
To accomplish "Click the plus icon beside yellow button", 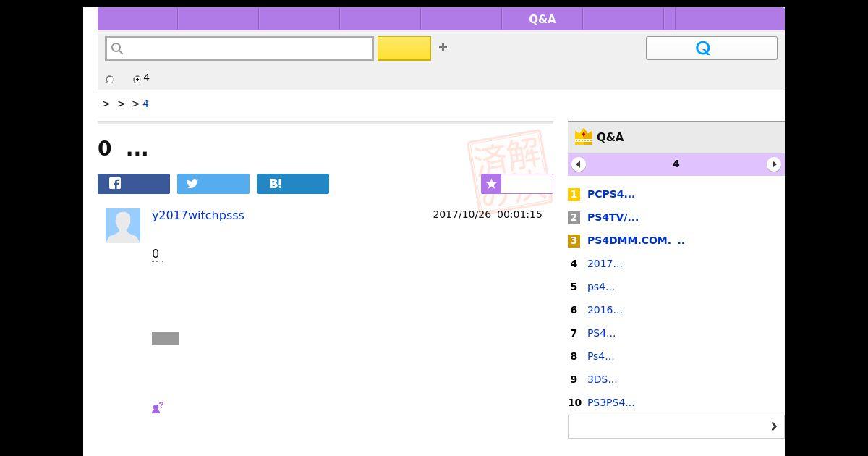I will pos(443,48).
